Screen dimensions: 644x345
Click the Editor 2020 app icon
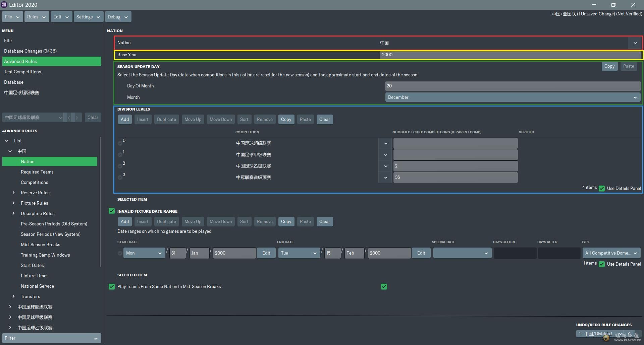tap(4, 4)
